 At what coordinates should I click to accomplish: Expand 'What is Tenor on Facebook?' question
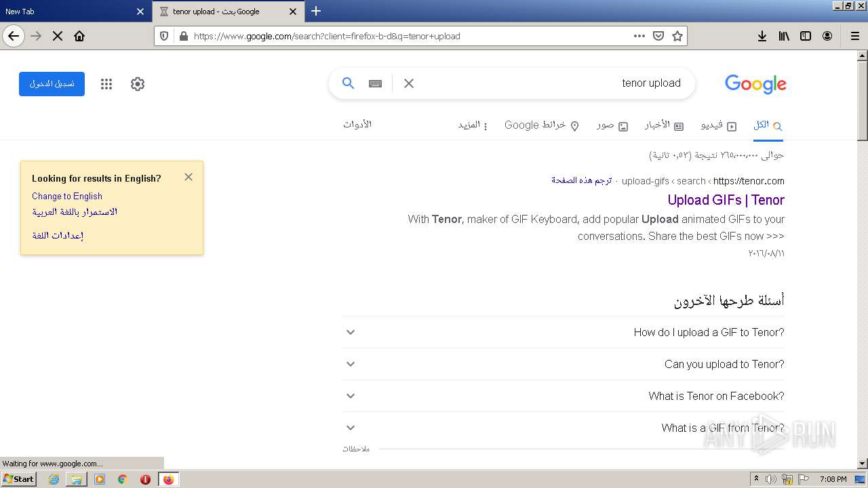pos(563,396)
